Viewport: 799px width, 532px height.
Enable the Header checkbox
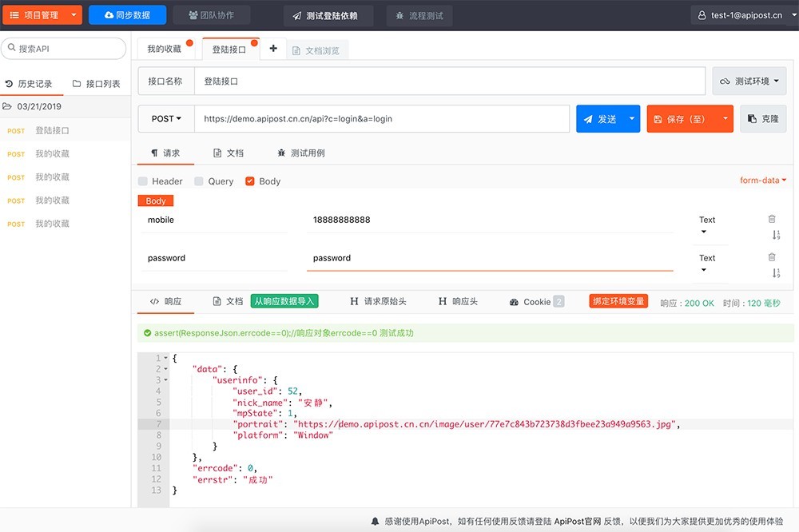pos(141,181)
